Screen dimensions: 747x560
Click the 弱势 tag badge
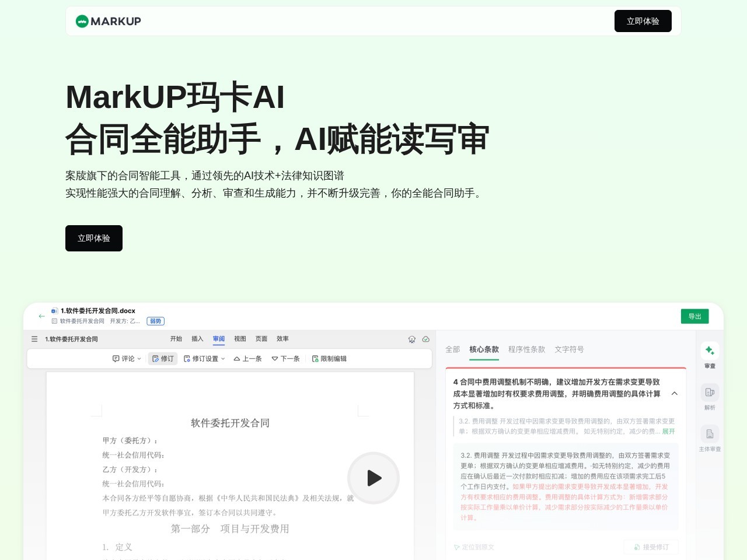pyautogui.click(x=155, y=321)
